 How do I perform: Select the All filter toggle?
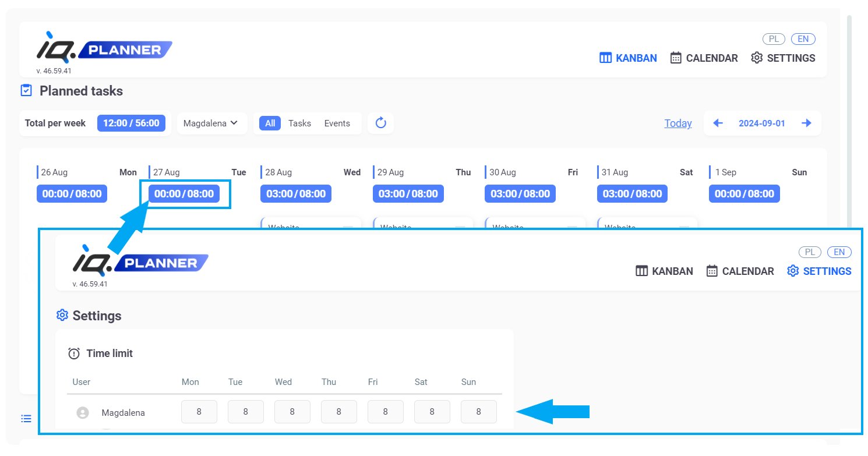270,123
